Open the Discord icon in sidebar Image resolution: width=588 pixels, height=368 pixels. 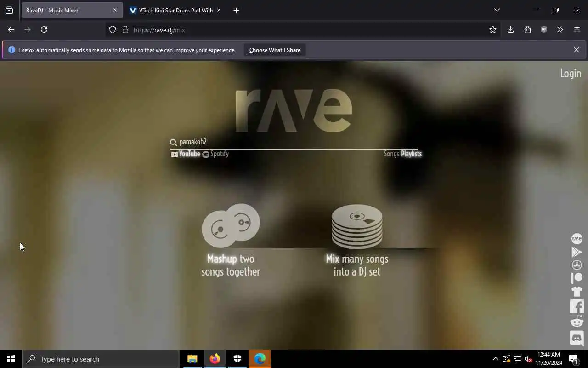577,338
